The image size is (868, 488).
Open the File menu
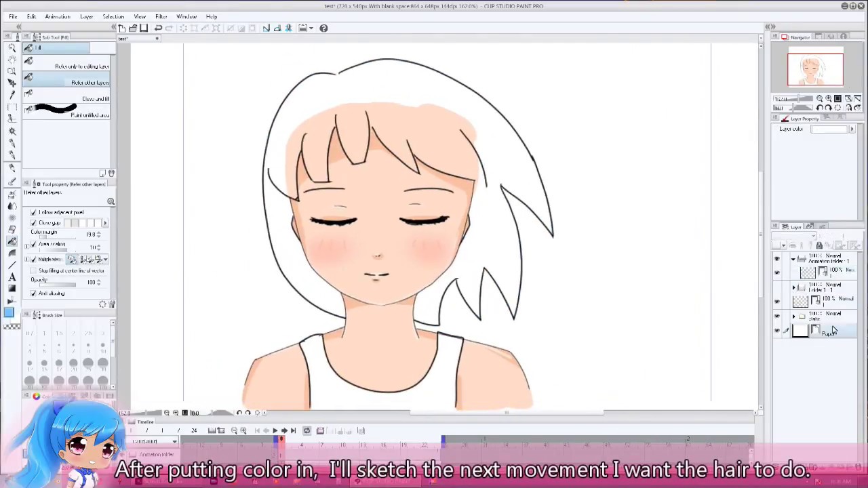coord(13,16)
